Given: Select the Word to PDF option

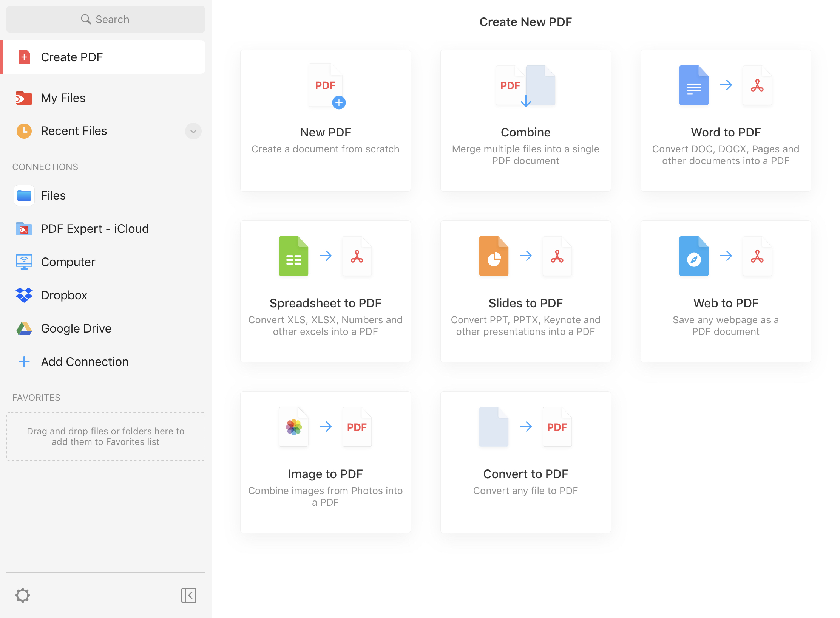Looking at the screenshot, I should tap(725, 121).
